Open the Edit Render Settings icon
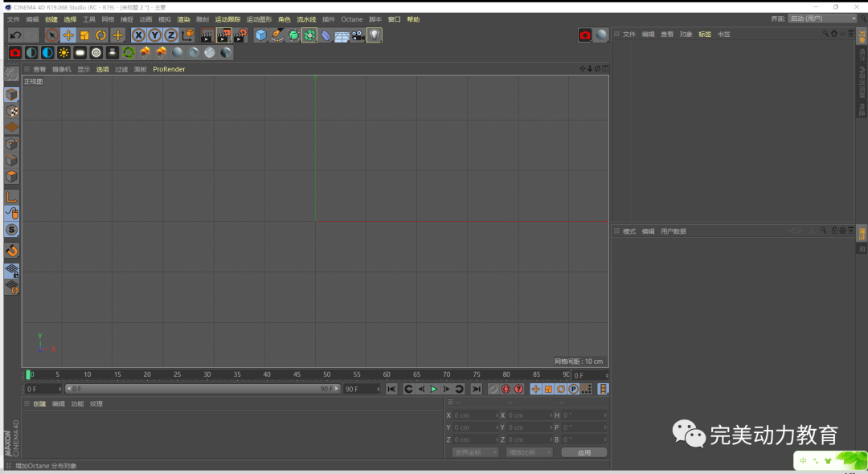This screenshot has height=474, width=868. 240,35
